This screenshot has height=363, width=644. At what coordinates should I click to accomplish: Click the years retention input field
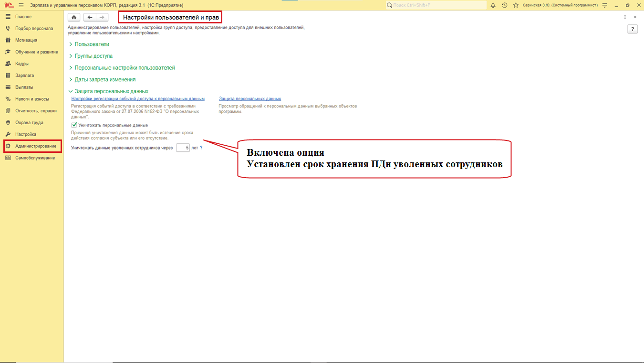[x=182, y=148]
